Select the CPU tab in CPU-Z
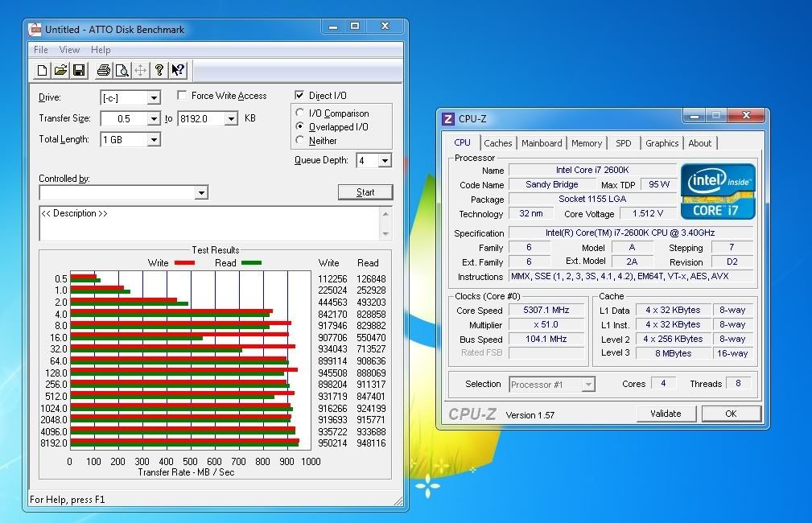Screen dimensions: 812x523 point(463,142)
